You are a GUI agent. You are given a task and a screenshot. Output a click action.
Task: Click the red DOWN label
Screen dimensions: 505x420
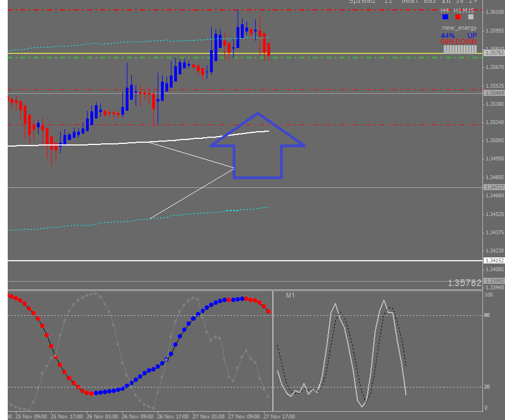(x=466, y=42)
